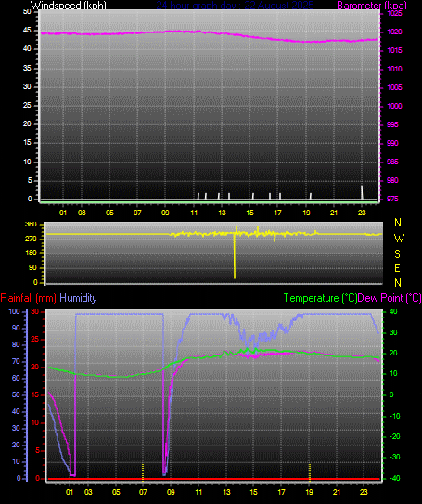
Task: Click barometer axis value 1005
Action: (394, 87)
